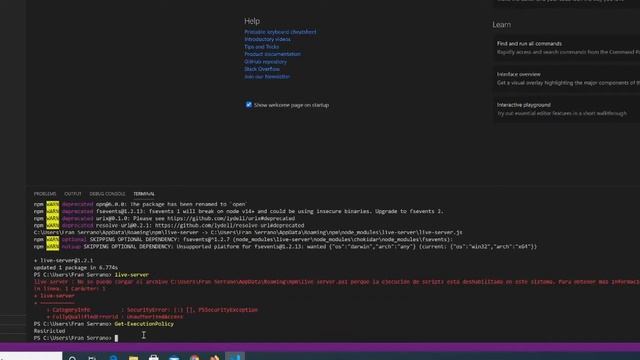Click the FullyQualifiedErrorId UnauthorizedAccess line
Viewport: 640px width, 360px height.
[x=115, y=317]
